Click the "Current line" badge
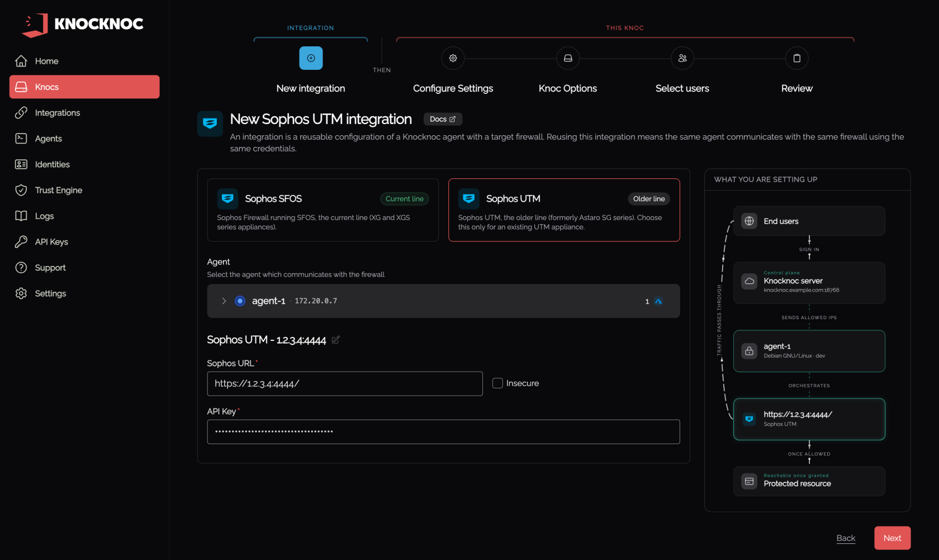Image resolution: width=939 pixels, height=560 pixels. tap(405, 199)
